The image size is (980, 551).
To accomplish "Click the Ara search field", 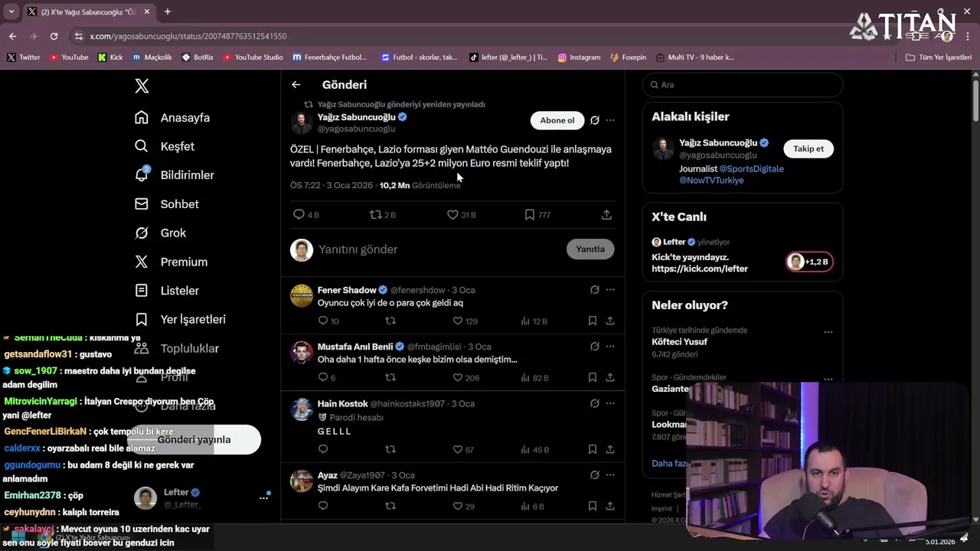I will coord(743,85).
